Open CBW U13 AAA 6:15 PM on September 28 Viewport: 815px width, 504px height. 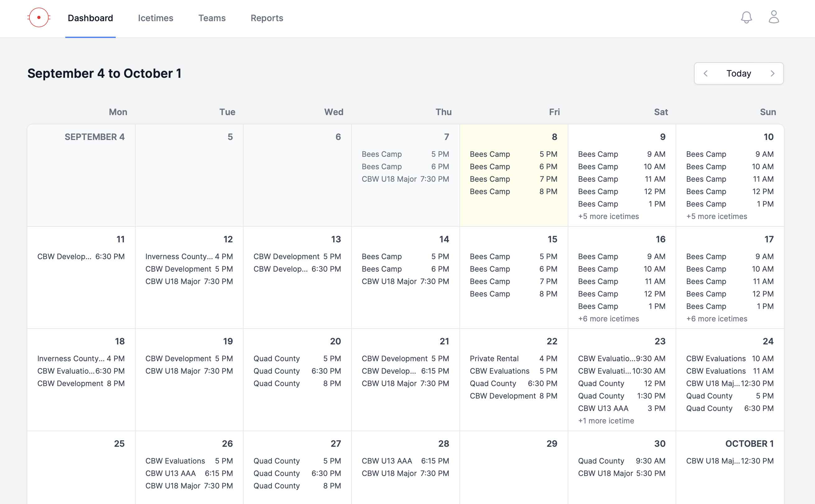coord(405,461)
